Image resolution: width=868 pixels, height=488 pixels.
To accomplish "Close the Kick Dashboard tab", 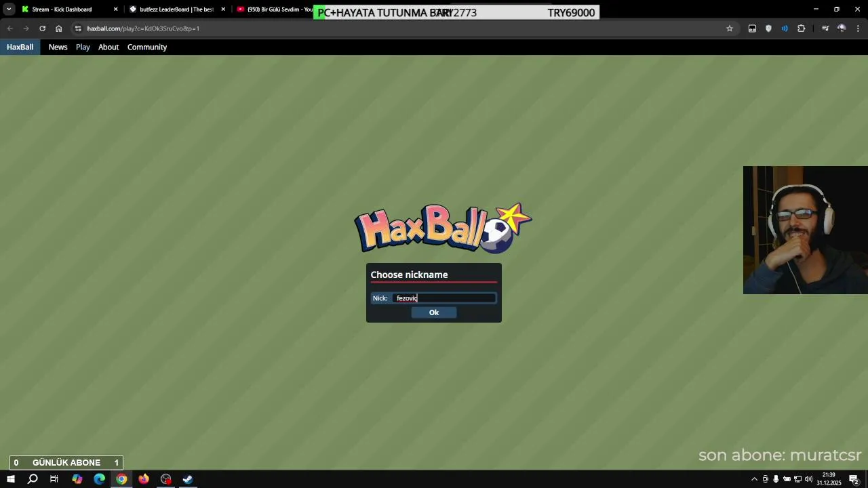I will coord(115,9).
